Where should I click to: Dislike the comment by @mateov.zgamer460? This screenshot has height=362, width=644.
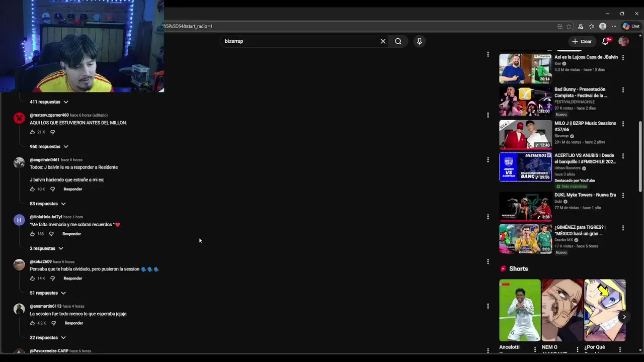52,132
